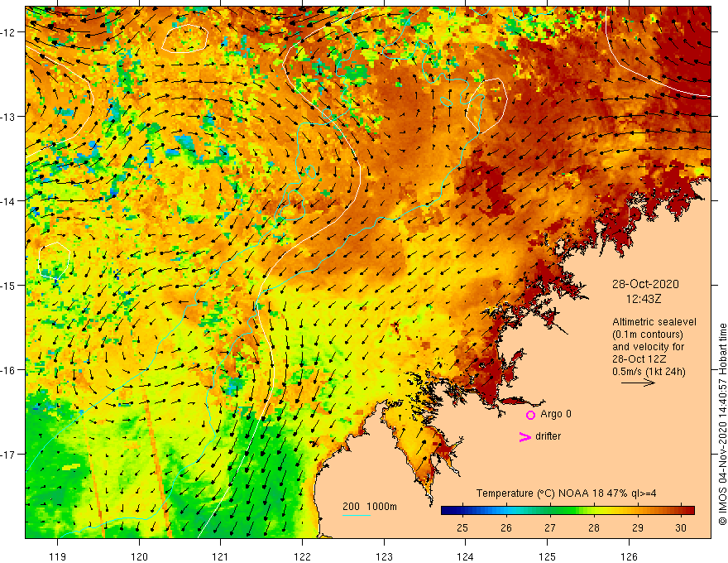This screenshot has width=728, height=563.
Task: Click longitude axis label 119
Action: coord(58,556)
